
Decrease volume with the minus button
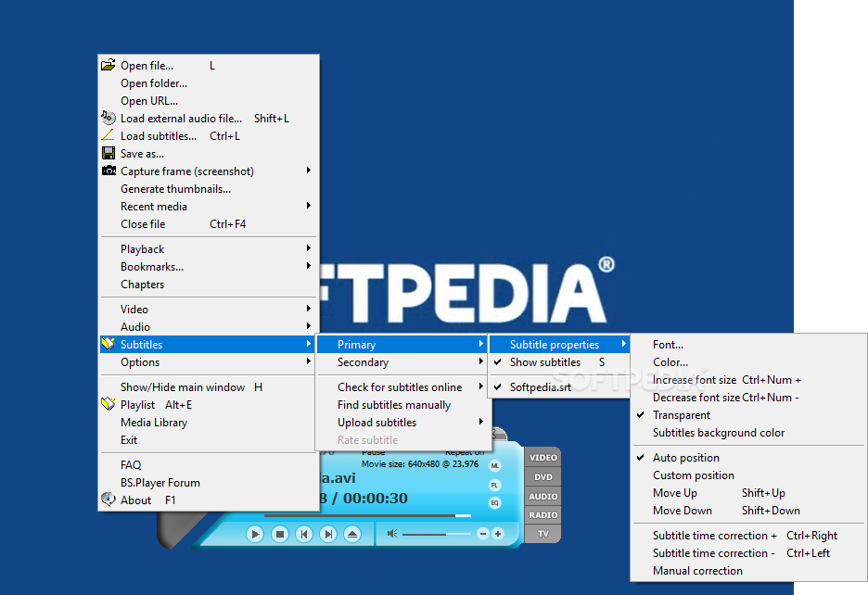(x=483, y=534)
